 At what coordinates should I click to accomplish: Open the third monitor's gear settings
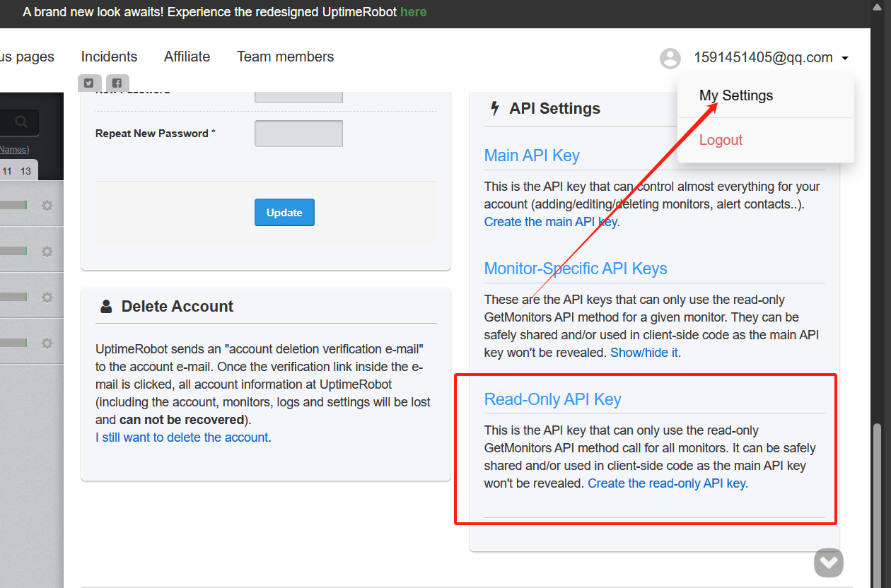47,298
